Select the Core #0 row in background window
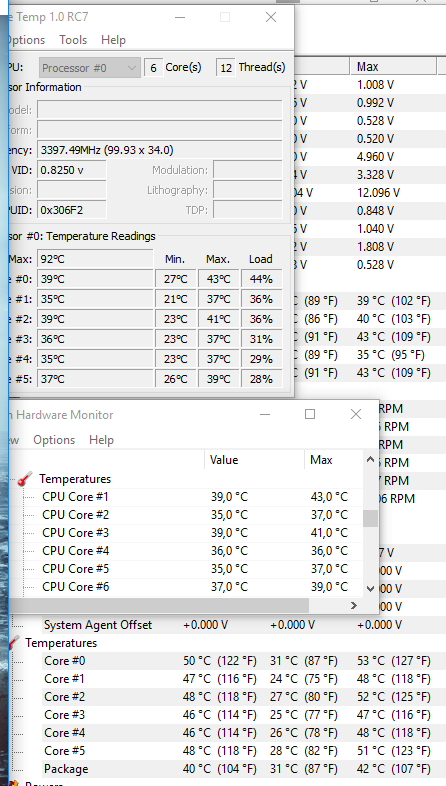The height and width of the screenshot is (786, 446). [x=244, y=661]
